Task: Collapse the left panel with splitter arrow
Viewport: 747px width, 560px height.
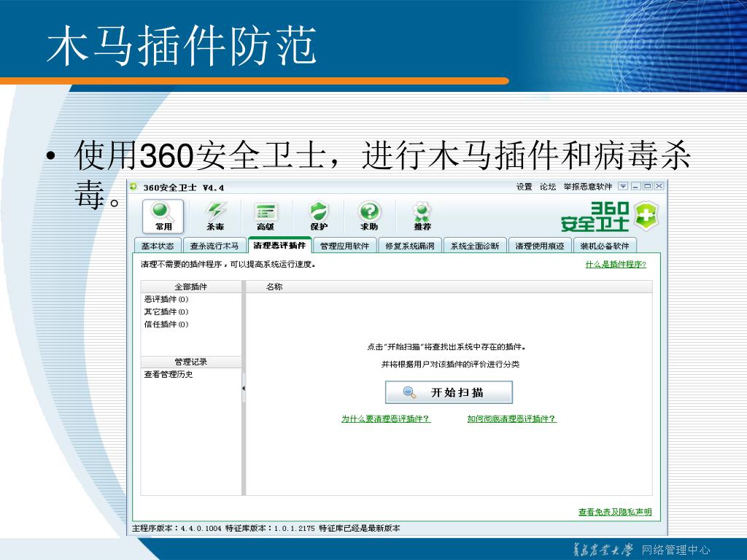Action: pyautogui.click(x=244, y=389)
